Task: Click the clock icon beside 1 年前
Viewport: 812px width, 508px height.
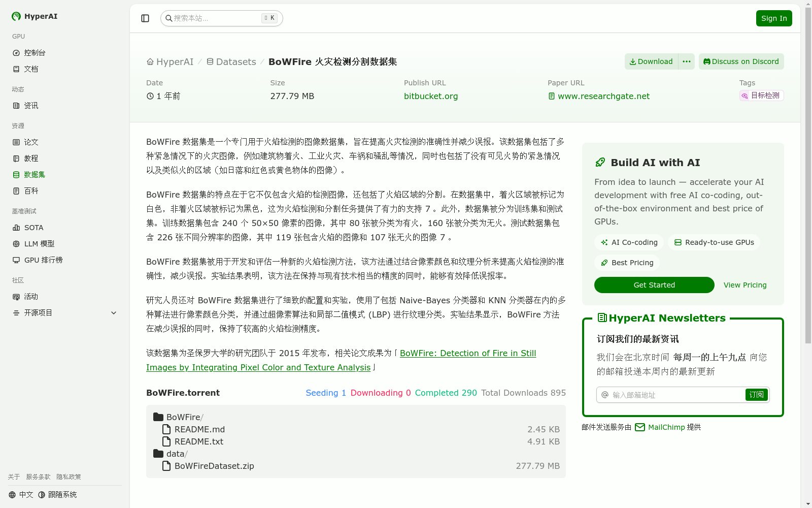Action: [150, 96]
